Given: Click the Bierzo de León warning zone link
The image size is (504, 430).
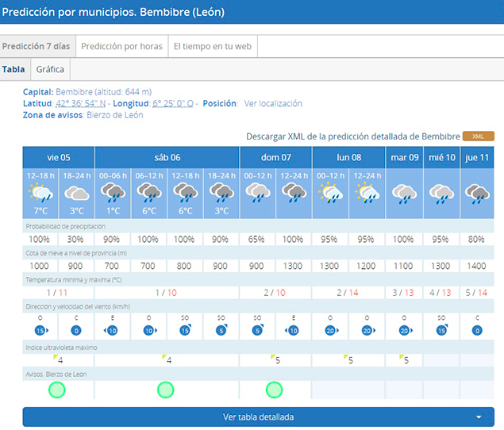Looking at the screenshot, I should (114, 116).
